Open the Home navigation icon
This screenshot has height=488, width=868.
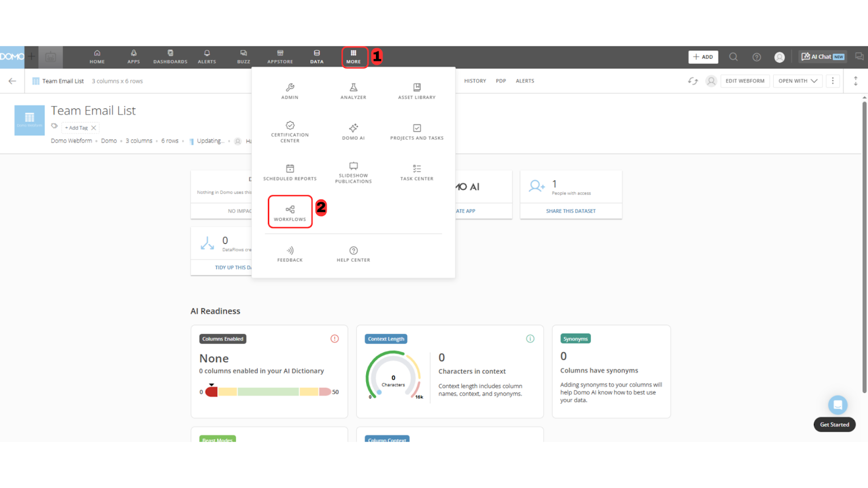tap(97, 57)
